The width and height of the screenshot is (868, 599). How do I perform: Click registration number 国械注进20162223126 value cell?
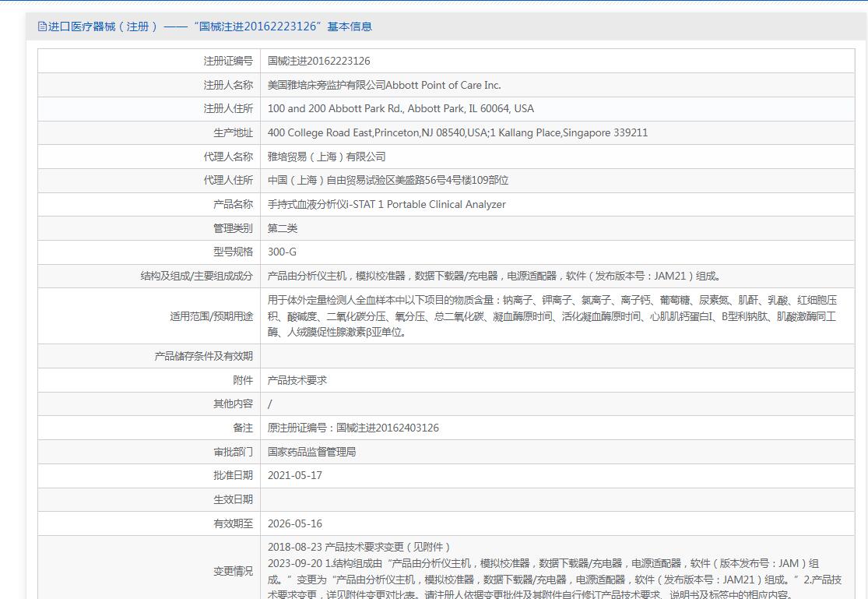pyautogui.click(x=318, y=61)
